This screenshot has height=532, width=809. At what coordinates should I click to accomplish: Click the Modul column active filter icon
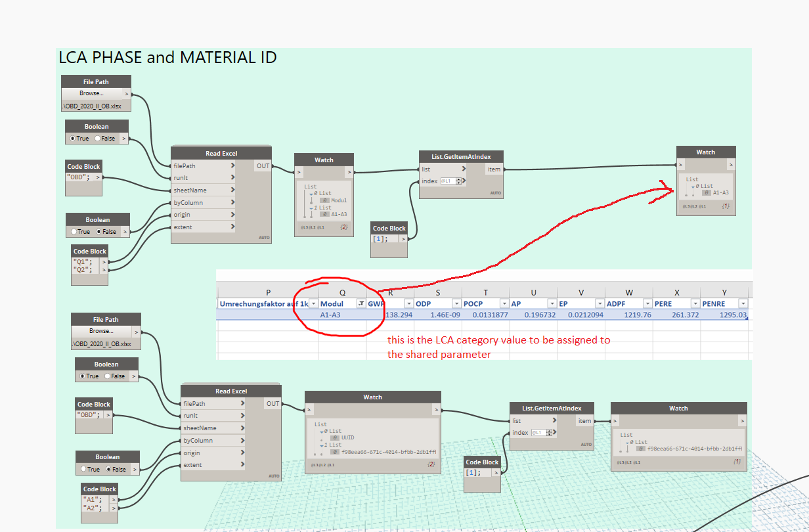[361, 303]
